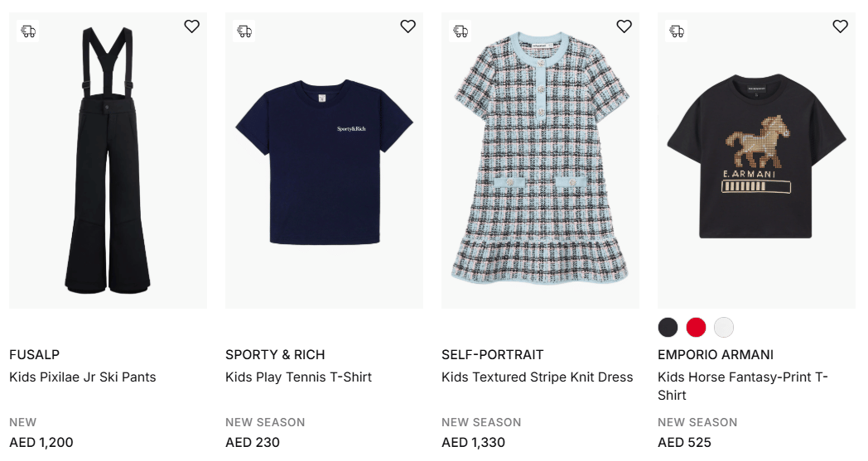Choose the red color swatch

tap(696, 327)
